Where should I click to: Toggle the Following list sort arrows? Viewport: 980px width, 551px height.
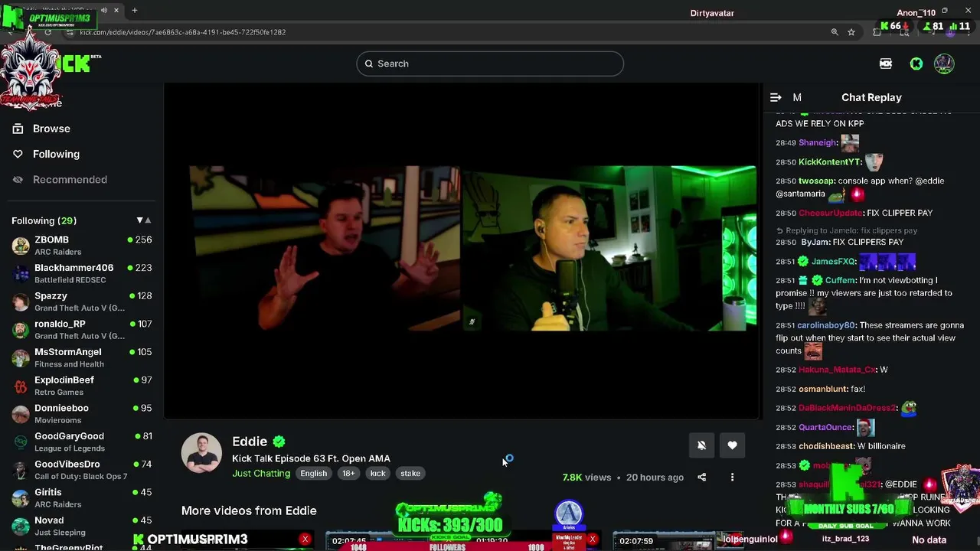pyautogui.click(x=143, y=220)
